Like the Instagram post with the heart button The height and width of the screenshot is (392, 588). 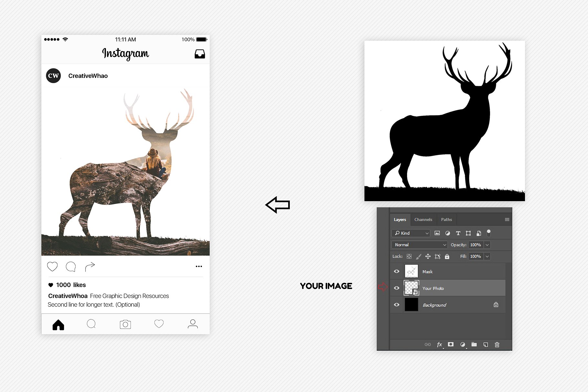click(52, 266)
